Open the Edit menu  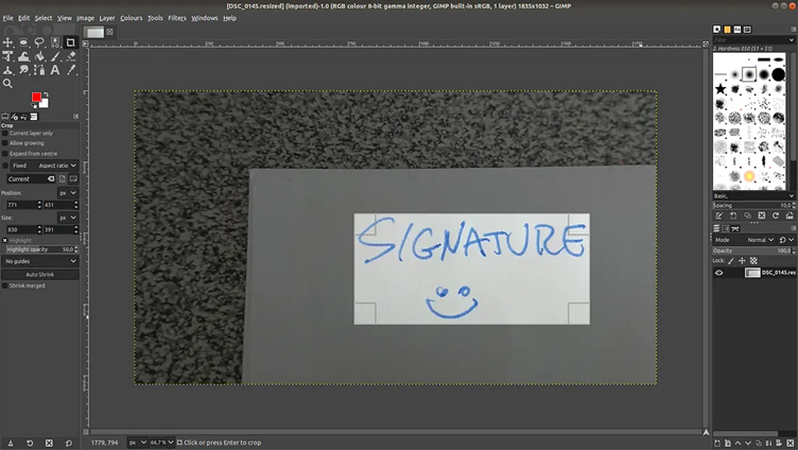click(24, 18)
